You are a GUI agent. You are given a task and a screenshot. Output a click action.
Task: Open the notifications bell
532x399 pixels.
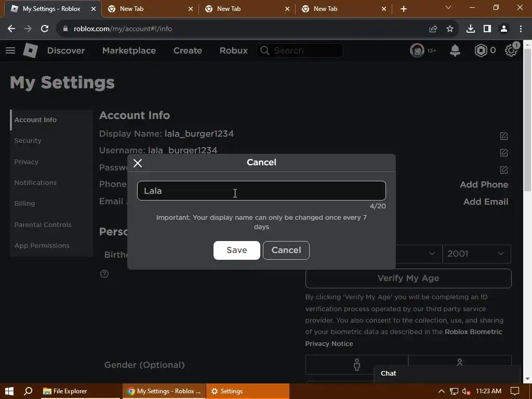click(455, 50)
